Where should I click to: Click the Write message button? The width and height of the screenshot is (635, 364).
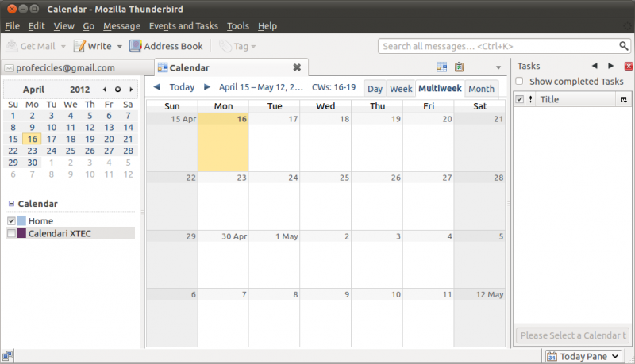tap(93, 46)
